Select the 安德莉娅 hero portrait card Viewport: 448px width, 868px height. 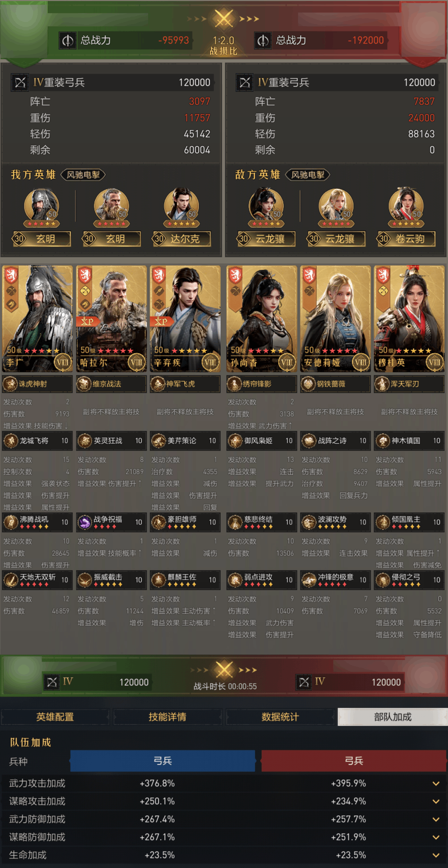click(x=335, y=319)
